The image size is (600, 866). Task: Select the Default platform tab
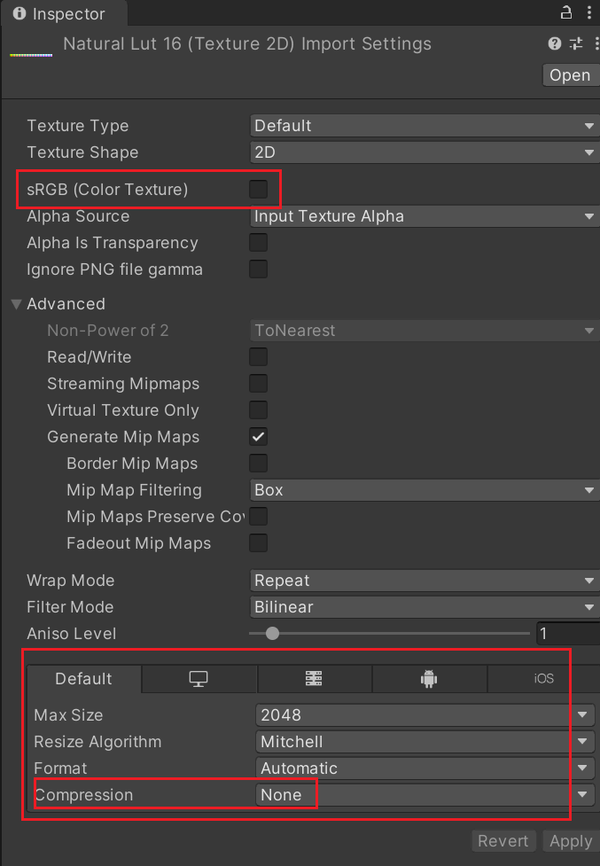click(x=84, y=679)
